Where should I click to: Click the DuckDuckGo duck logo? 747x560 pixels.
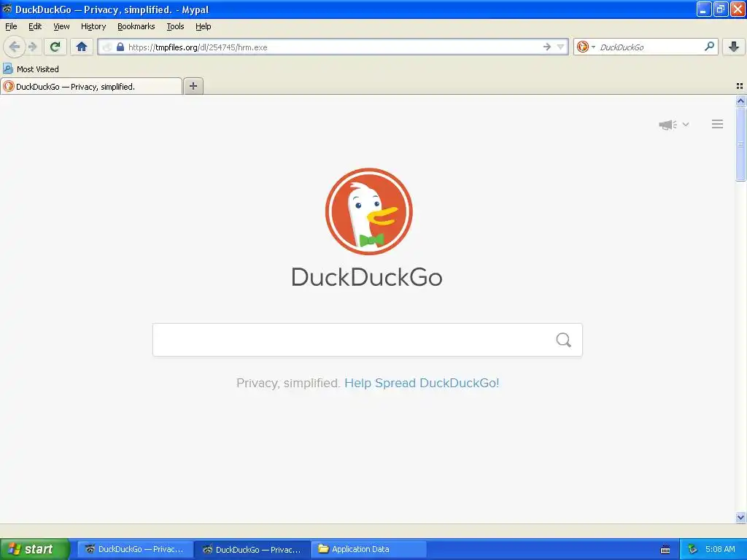pos(368,211)
